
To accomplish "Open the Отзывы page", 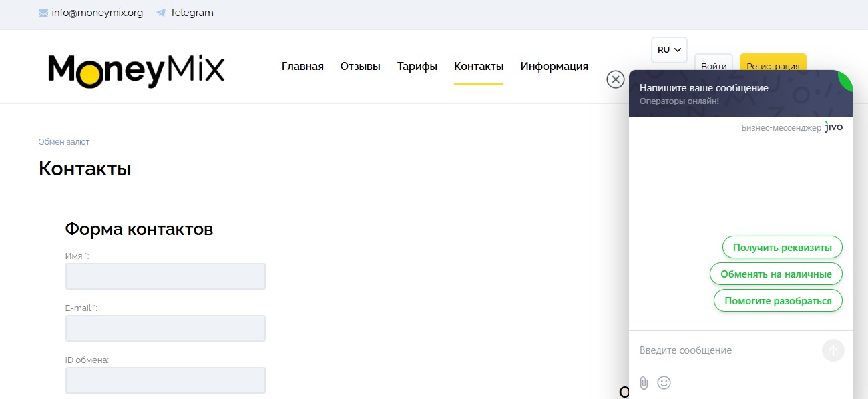I will [361, 66].
